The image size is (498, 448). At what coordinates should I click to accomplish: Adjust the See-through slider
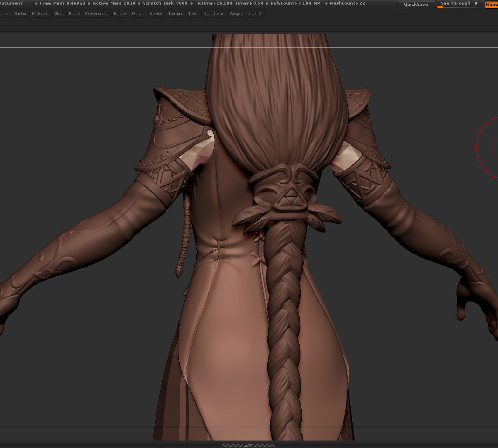click(x=459, y=4)
